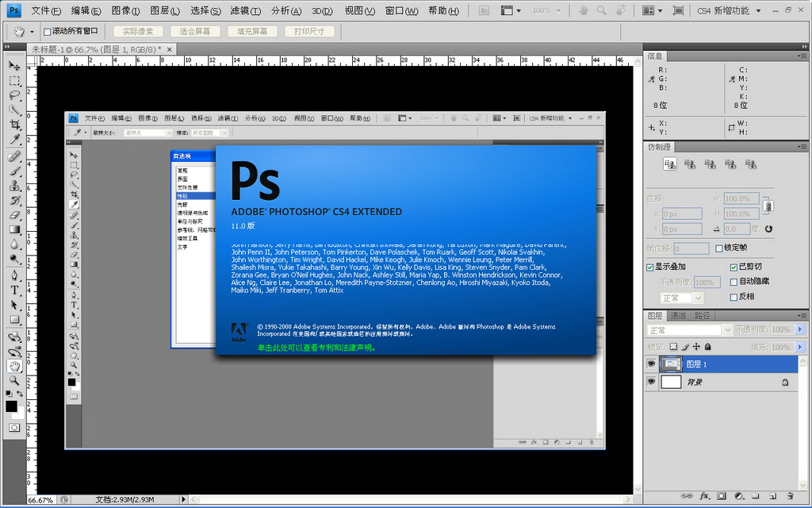Select the Rectangular Marquee tool

pos(14,81)
